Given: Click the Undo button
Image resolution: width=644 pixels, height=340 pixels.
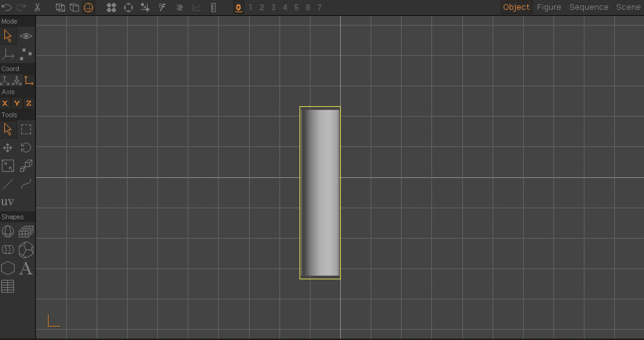Looking at the screenshot, I should [6, 7].
